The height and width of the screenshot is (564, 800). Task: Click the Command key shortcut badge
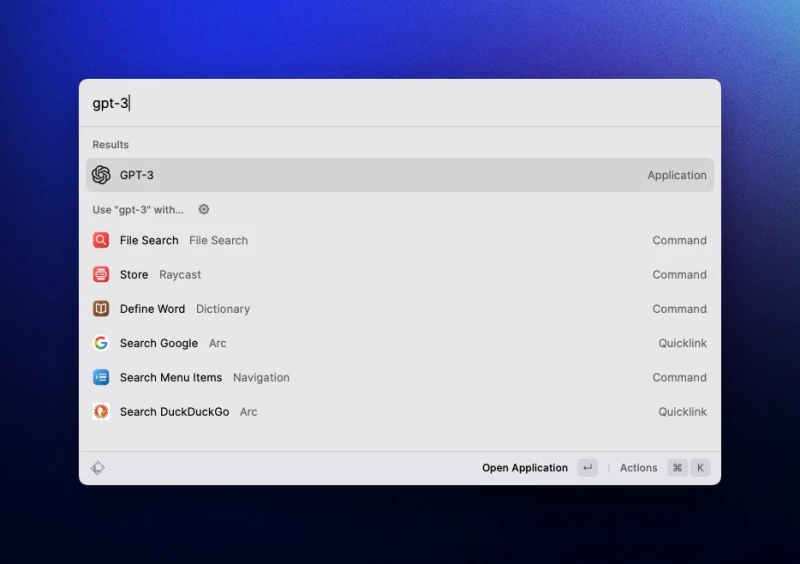[x=677, y=468]
